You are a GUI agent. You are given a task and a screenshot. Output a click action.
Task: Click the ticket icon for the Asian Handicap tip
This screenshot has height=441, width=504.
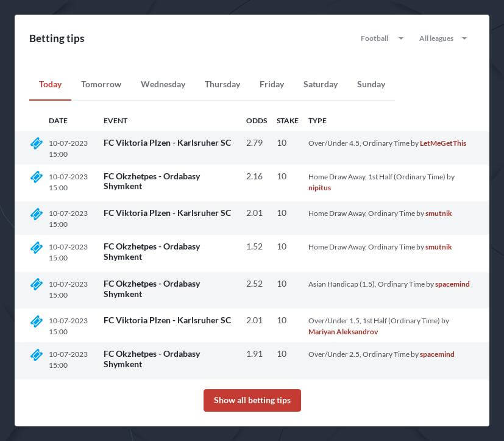(37, 284)
